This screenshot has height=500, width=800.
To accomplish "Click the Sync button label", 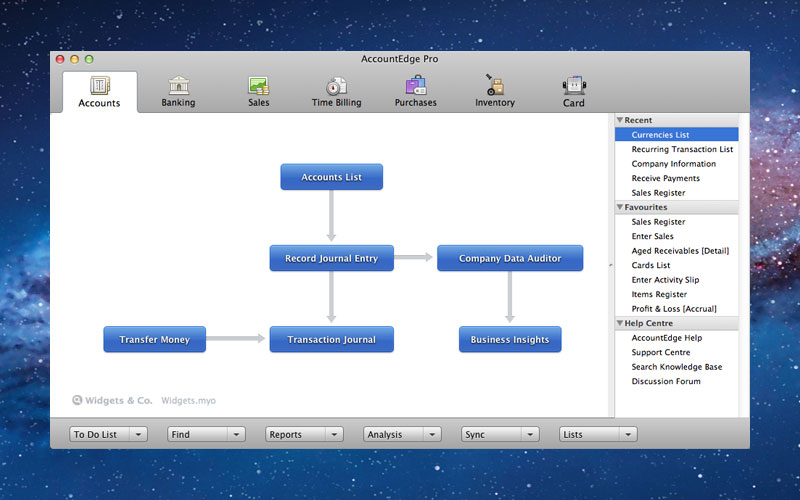I will tap(475, 435).
